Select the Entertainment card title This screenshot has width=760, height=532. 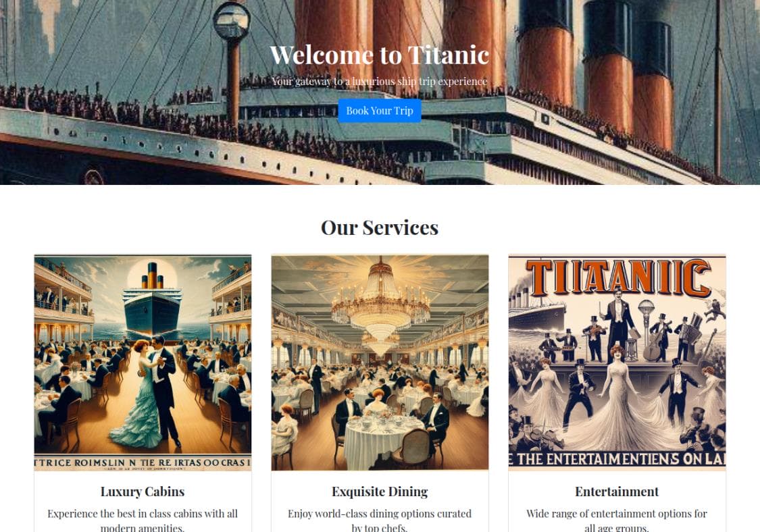pos(617,491)
